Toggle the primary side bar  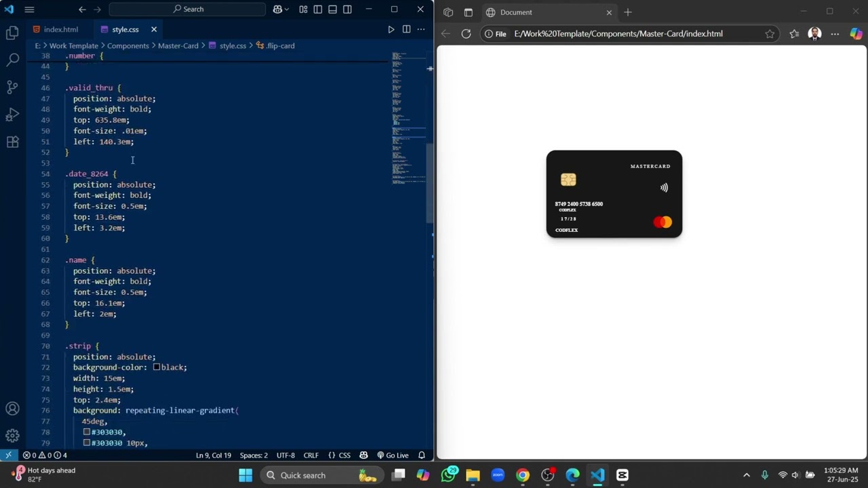click(318, 9)
